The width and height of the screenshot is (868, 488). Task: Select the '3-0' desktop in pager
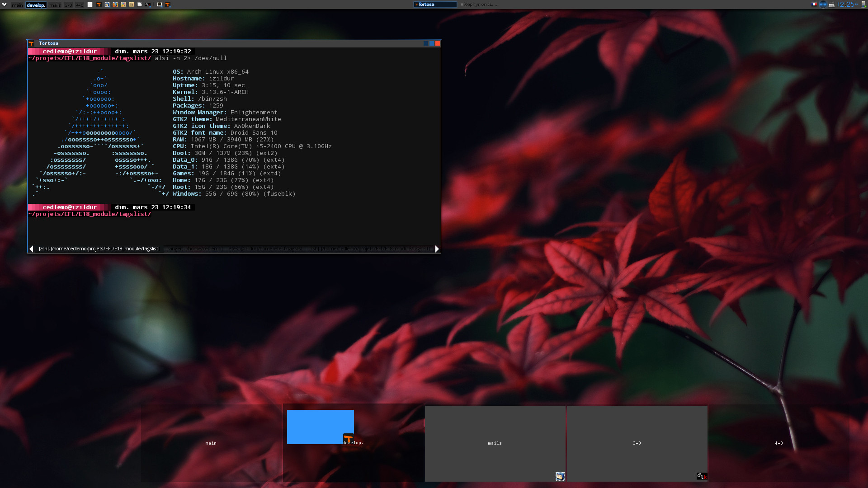pos(637,443)
